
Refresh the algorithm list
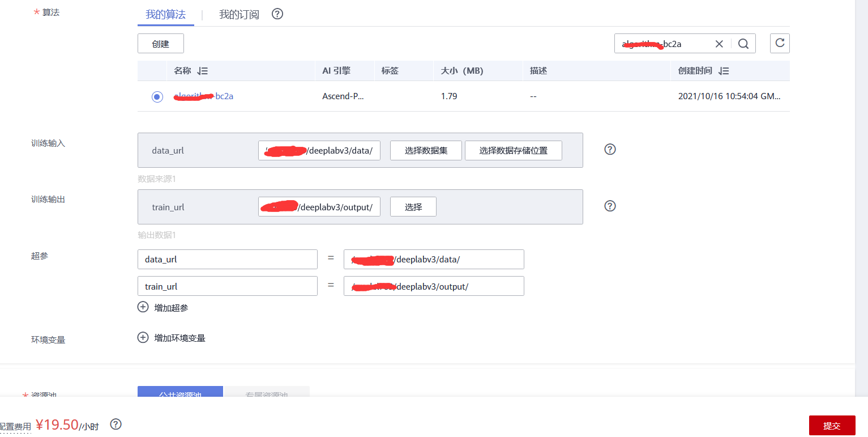coord(780,43)
